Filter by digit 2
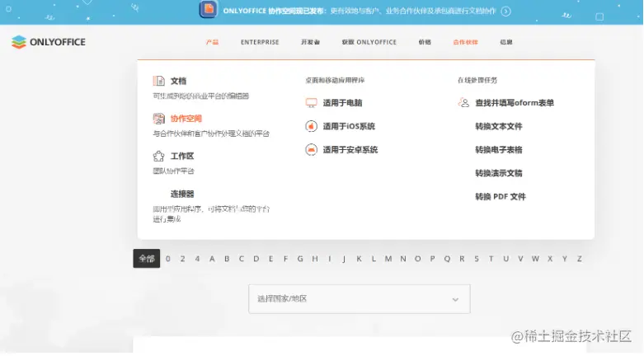Viewport: 644px width, 356px height. pos(183,259)
